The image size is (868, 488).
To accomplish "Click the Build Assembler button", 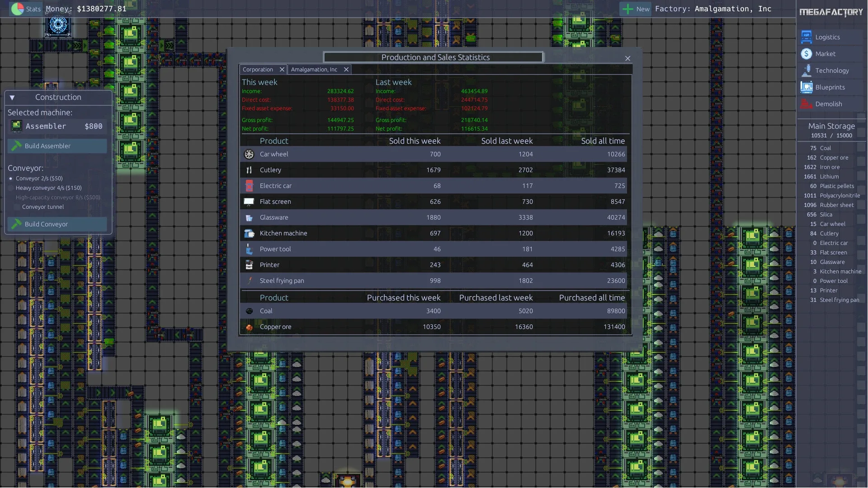I will 57,146.
